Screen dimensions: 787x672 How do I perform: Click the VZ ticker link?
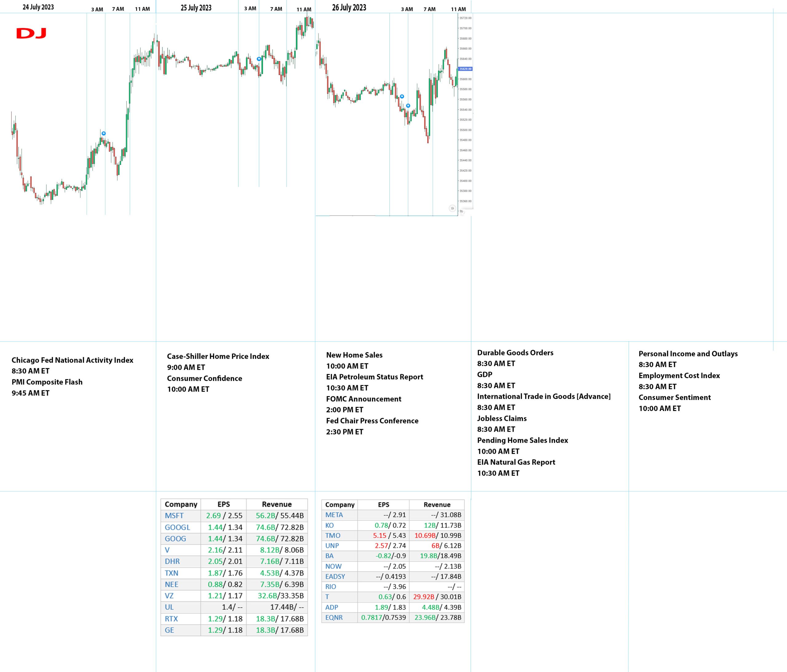point(169,596)
